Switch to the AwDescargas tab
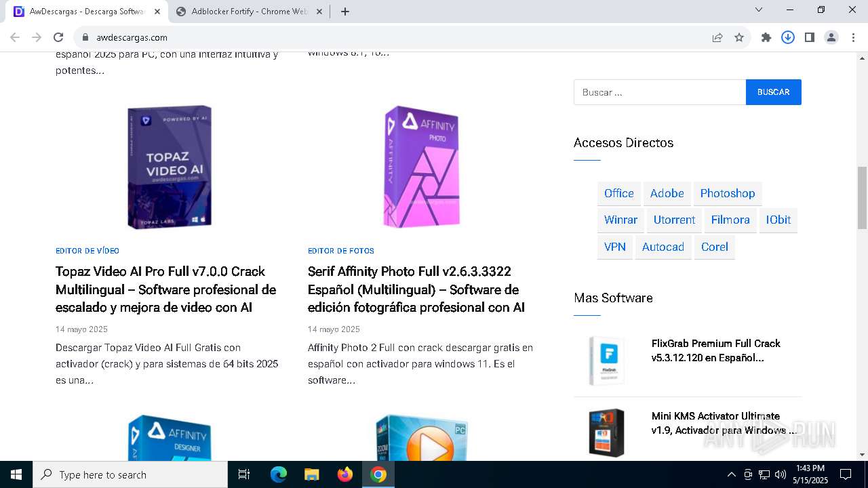 click(87, 11)
